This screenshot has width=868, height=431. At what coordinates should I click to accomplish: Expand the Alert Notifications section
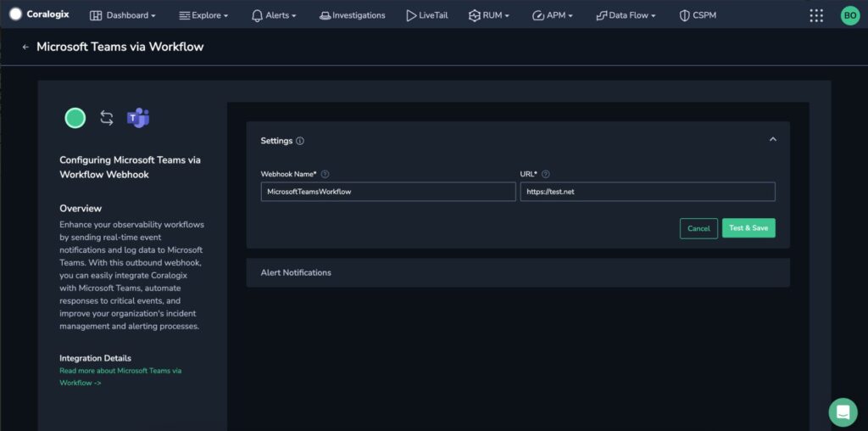[518, 272]
